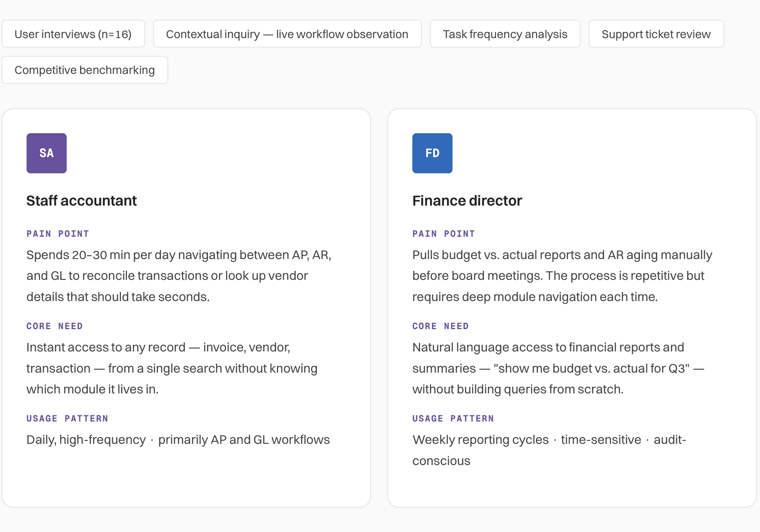Click the Staff accountant heading
Screen dimensions: 760x532
pyautogui.click(x=82, y=201)
